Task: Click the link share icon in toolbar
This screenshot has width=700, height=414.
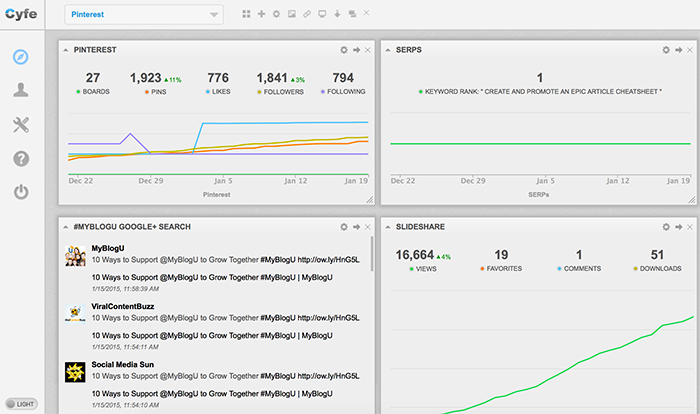Action: pyautogui.click(x=306, y=15)
